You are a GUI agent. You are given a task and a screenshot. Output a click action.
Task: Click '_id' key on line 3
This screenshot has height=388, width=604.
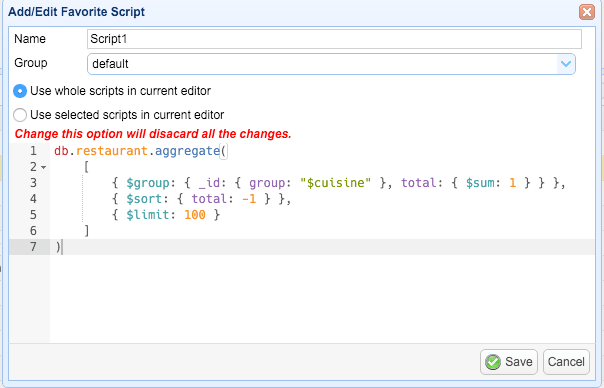point(209,183)
